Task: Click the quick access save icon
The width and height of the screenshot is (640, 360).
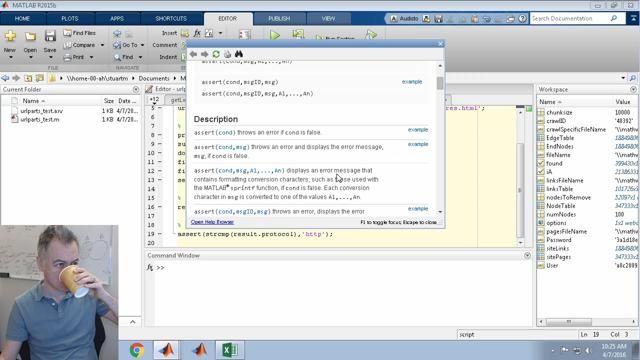Action: (x=438, y=19)
